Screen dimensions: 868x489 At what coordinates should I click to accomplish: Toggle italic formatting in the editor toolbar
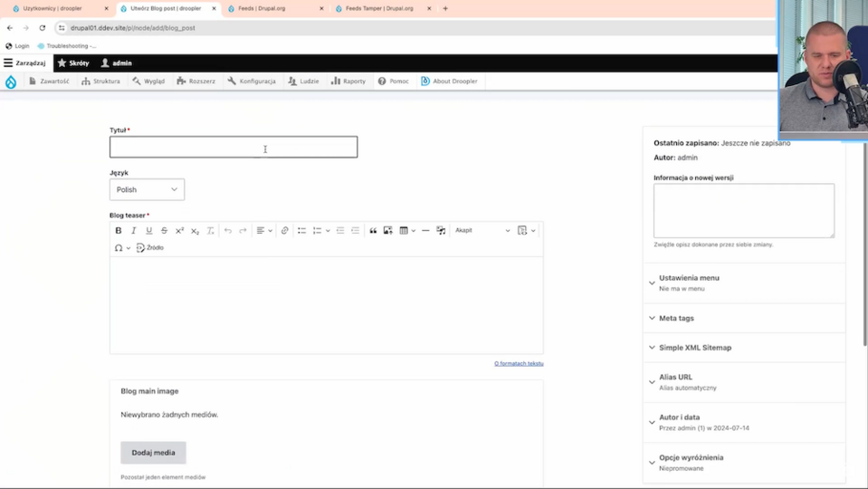(133, 230)
